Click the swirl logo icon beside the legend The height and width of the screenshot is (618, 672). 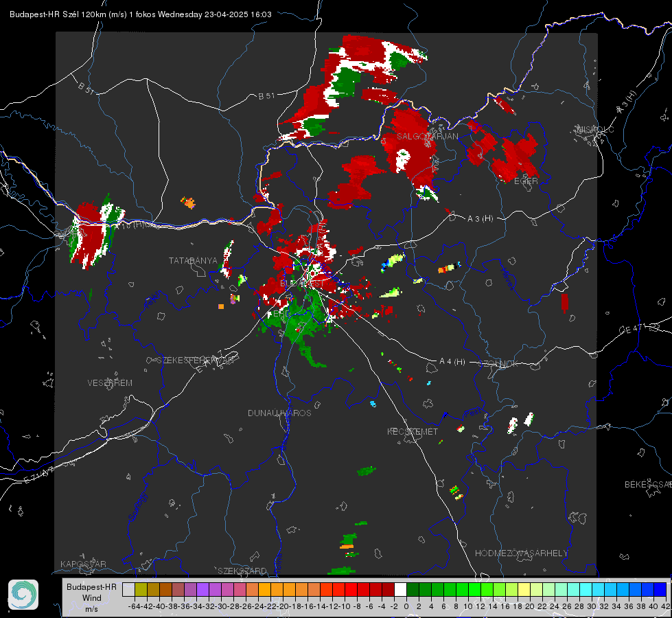[23, 595]
